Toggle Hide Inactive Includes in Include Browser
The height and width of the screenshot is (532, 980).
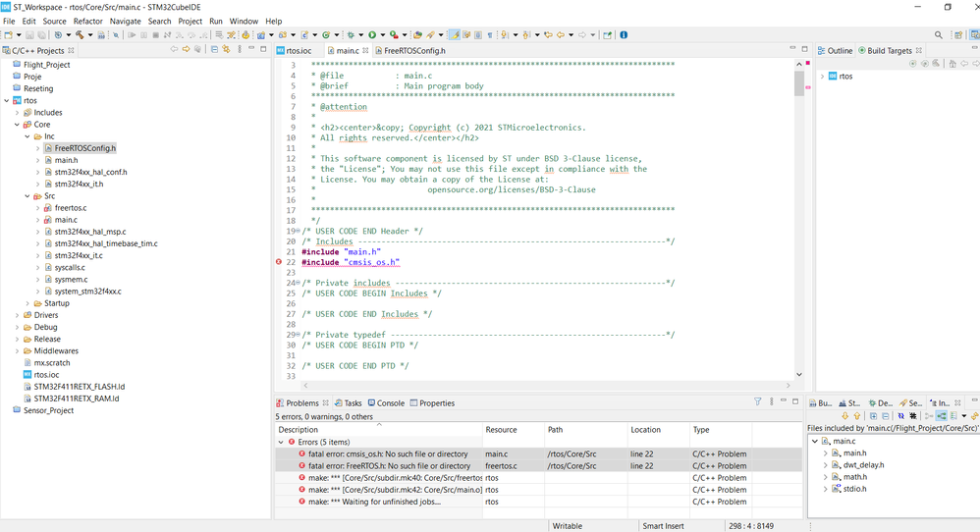[913, 416]
